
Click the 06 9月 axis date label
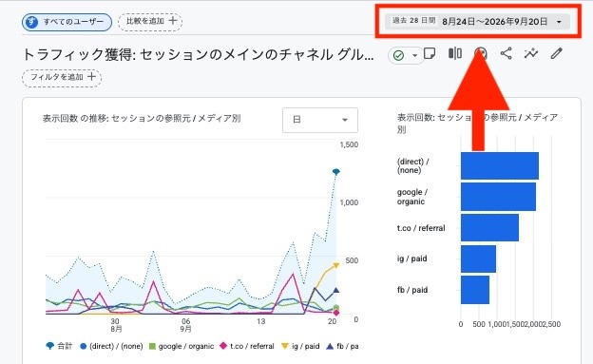pos(185,325)
